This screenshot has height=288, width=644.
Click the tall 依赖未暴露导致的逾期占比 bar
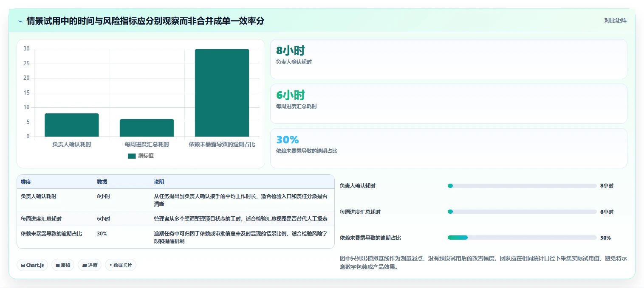pos(222,93)
